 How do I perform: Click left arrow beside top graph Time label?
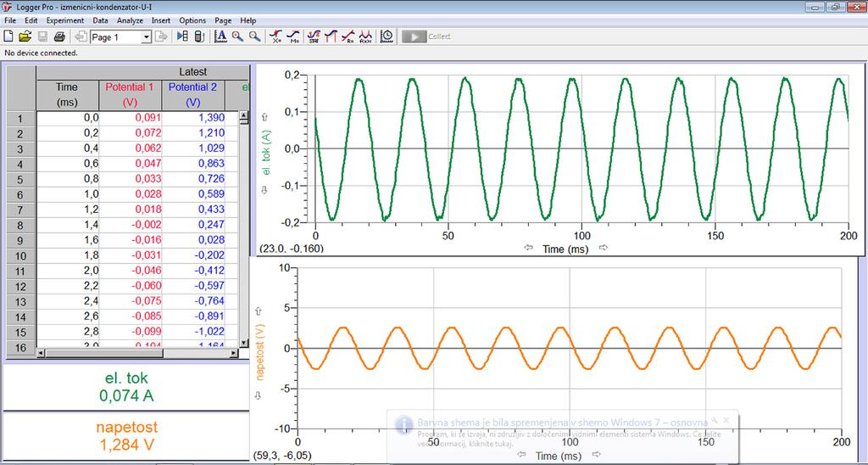(x=529, y=248)
